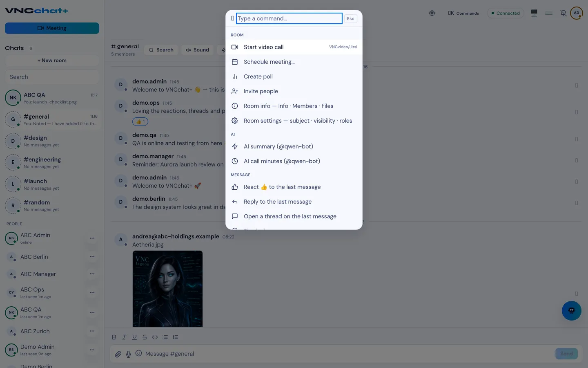
Task: Open more options for ABC Ops
Action: tap(92, 293)
